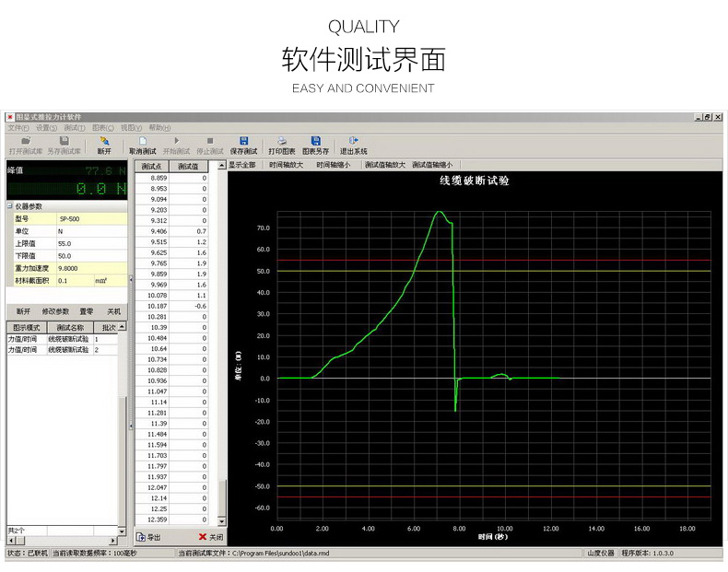Open the 文件 menu
This screenshot has height=572, width=728.
(18, 128)
